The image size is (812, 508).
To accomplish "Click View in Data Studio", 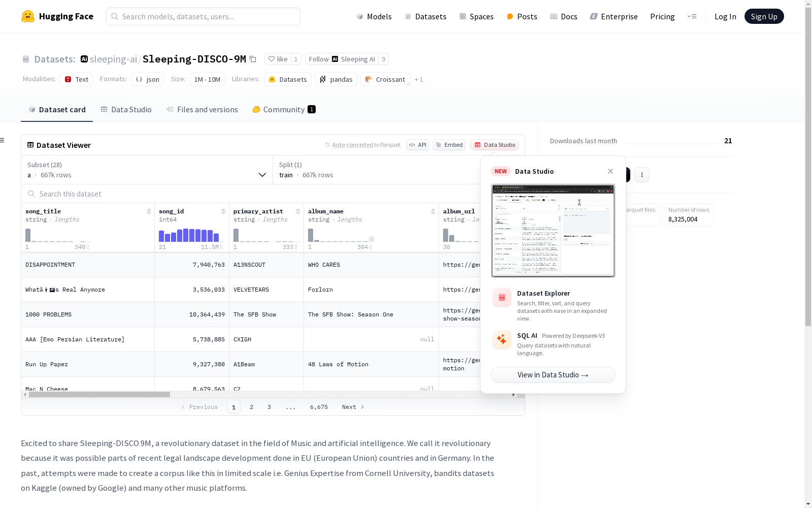I will [553, 375].
